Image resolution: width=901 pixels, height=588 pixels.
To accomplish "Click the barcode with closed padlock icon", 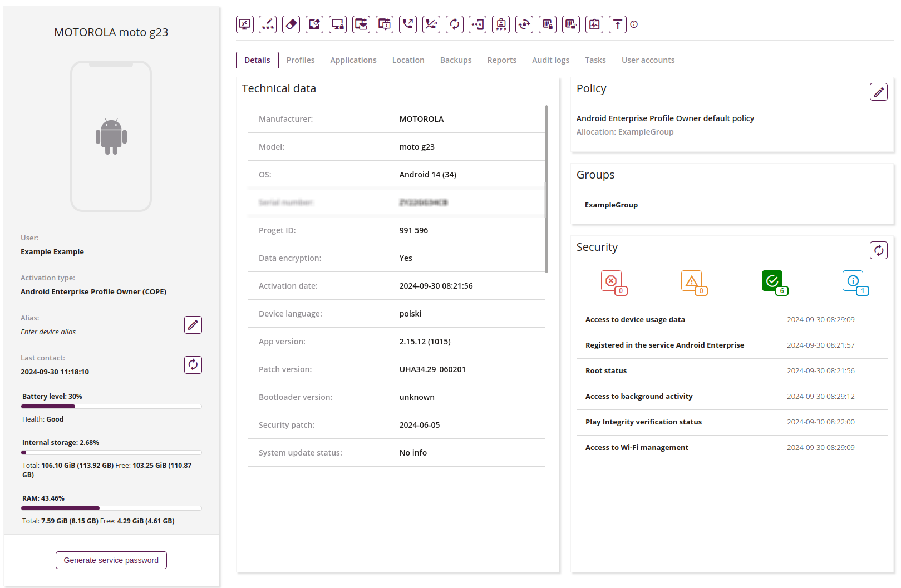I will tap(548, 24).
